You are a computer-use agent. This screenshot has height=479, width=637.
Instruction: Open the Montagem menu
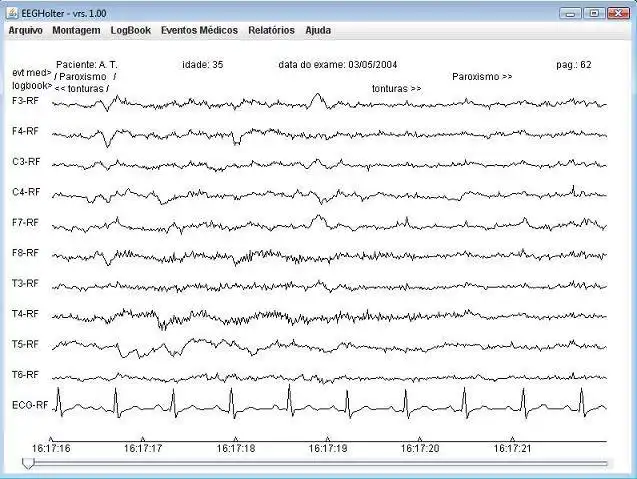76,30
